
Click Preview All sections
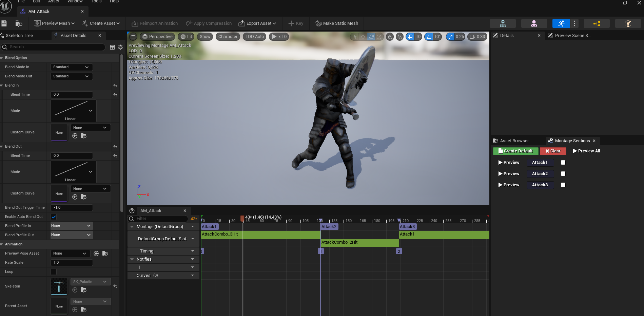(586, 151)
